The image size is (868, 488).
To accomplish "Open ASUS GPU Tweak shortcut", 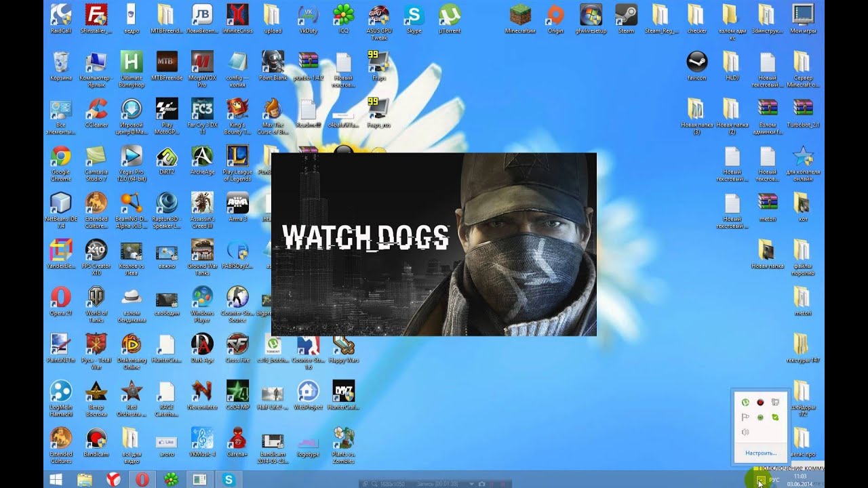I will click(378, 21).
